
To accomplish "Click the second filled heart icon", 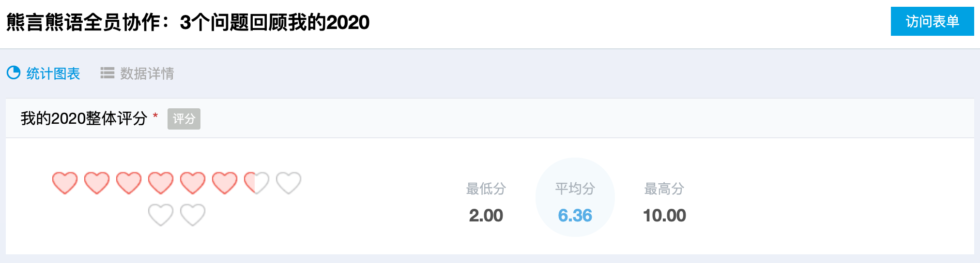I will coord(97,183).
